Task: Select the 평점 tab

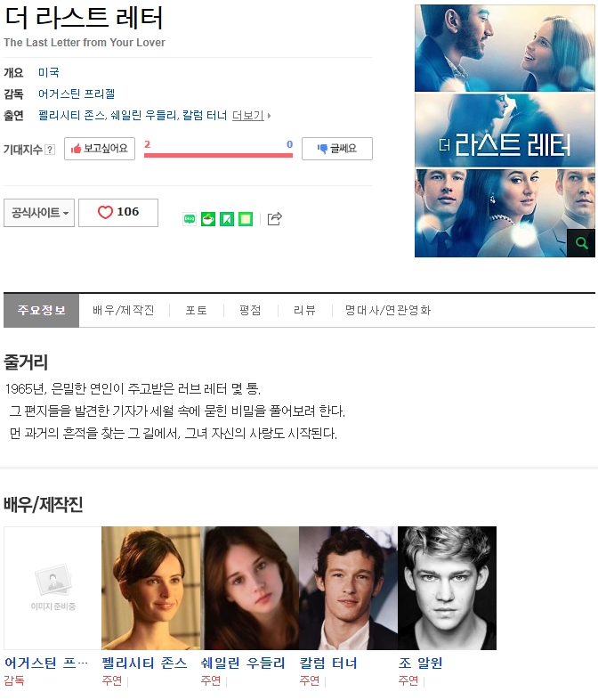Action: pos(250,310)
